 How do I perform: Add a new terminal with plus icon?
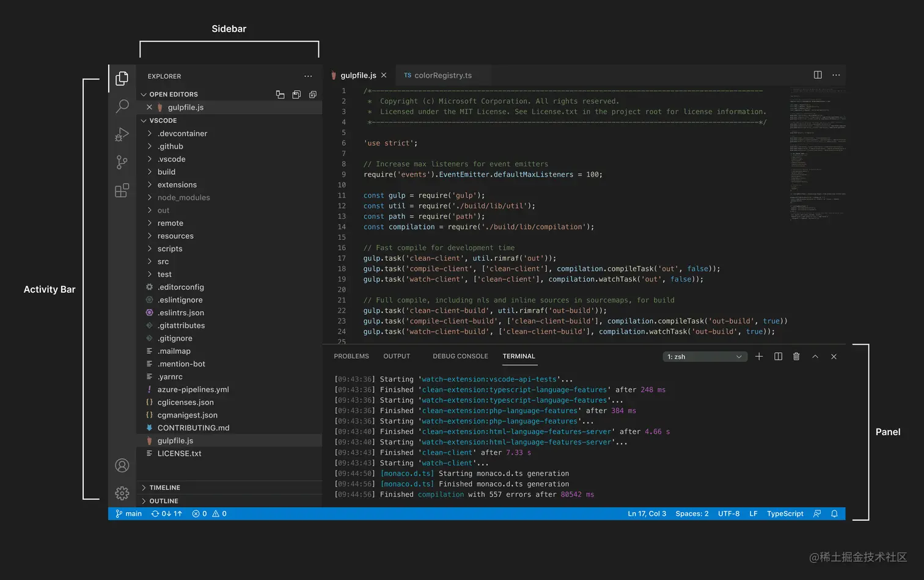[759, 356]
